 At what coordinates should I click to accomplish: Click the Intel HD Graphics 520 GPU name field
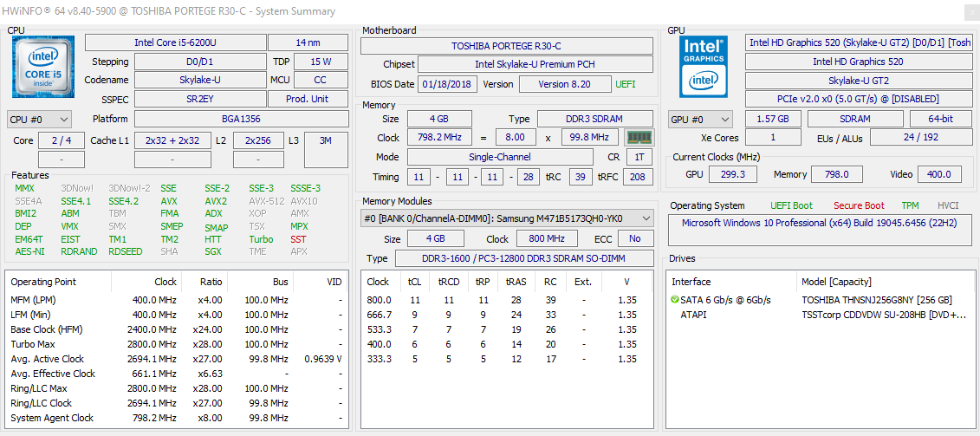857,62
